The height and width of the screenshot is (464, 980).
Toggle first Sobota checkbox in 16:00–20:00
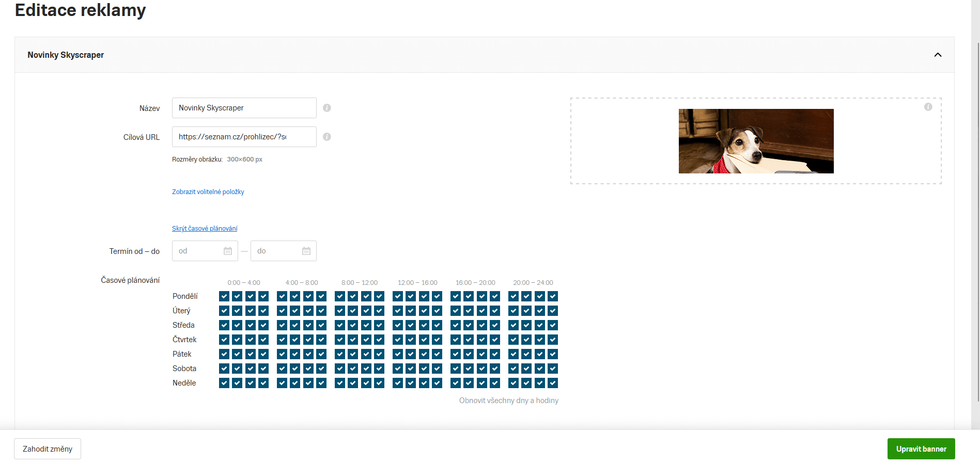pyautogui.click(x=455, y=369)
